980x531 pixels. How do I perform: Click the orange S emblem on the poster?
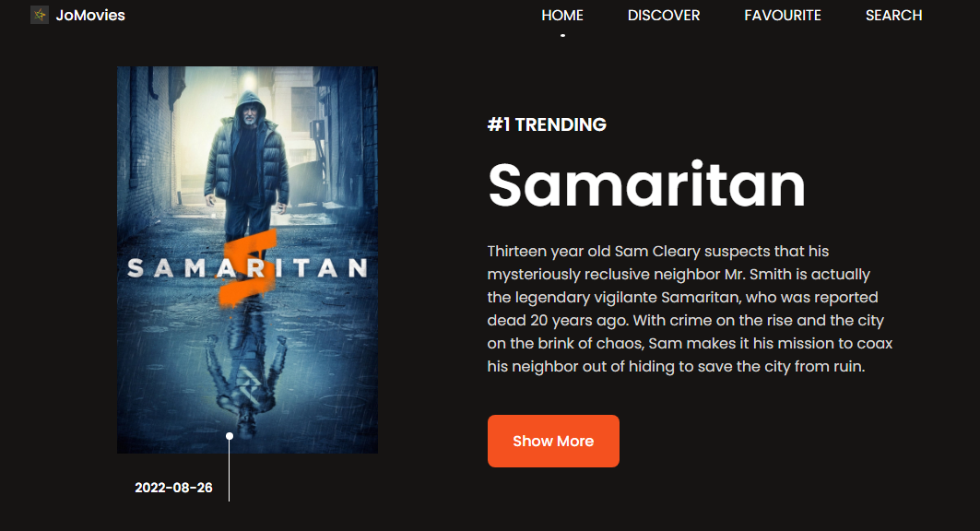(x=248, y=267)
